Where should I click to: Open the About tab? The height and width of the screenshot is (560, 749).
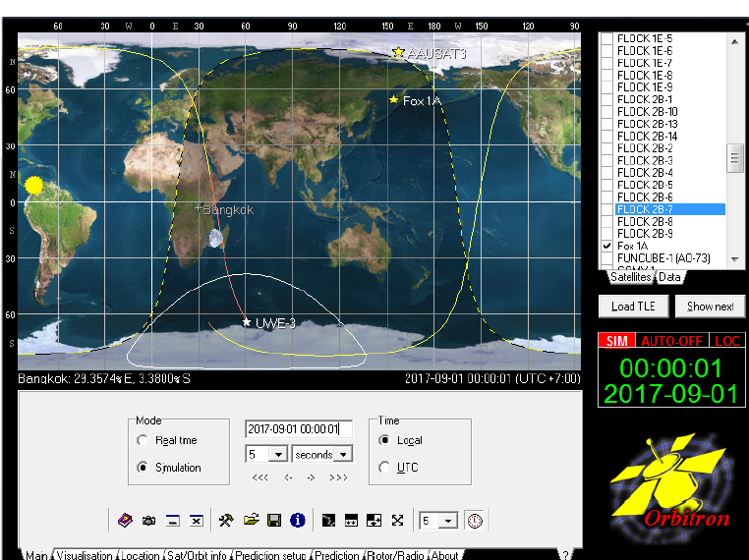tap(444, 555)
